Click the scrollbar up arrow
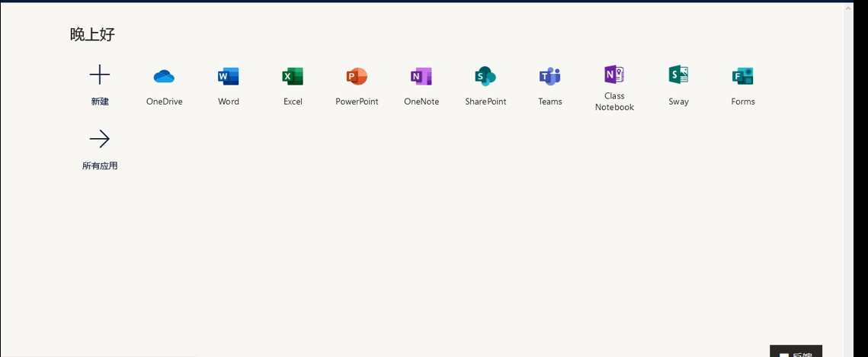 click(x=848, y=8)
